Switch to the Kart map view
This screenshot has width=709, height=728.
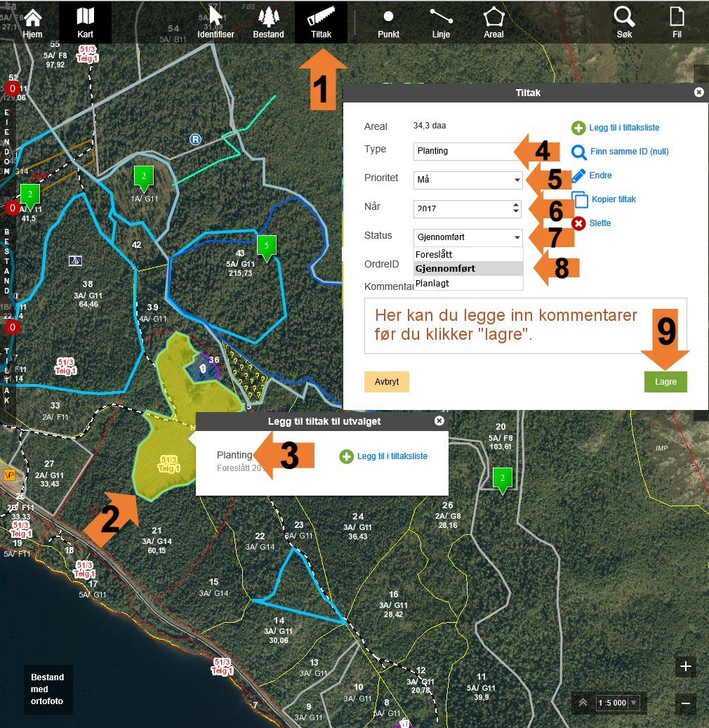(x=85, y=22)
